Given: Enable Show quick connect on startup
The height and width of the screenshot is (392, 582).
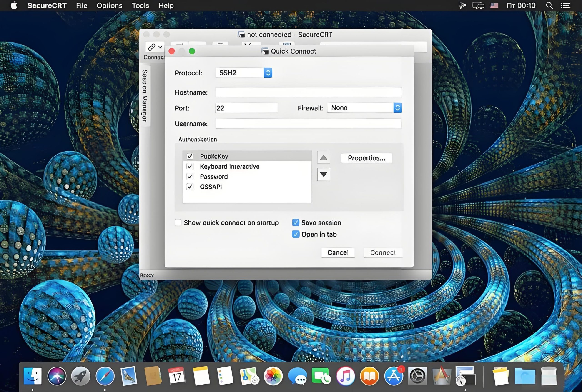Looking at the screenshot, I should 178,222.
